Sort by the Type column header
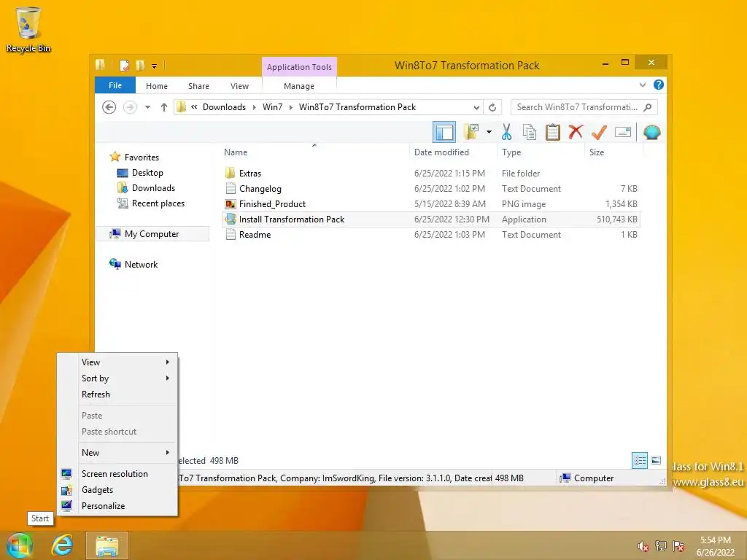 click(x=511, y=152)
